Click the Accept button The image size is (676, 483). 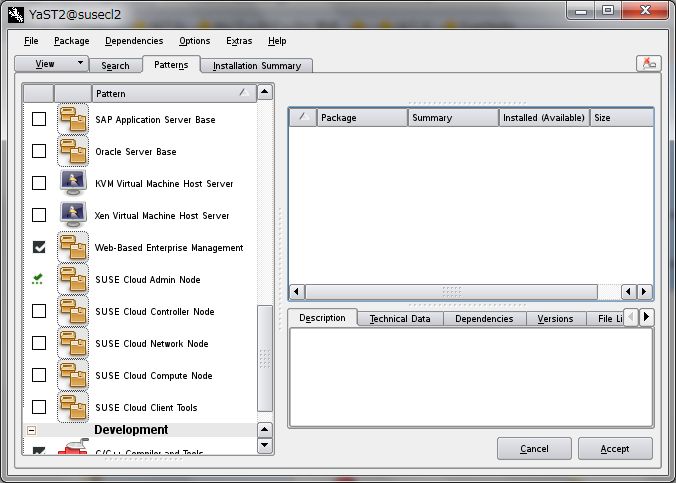[x=615, y=449]
